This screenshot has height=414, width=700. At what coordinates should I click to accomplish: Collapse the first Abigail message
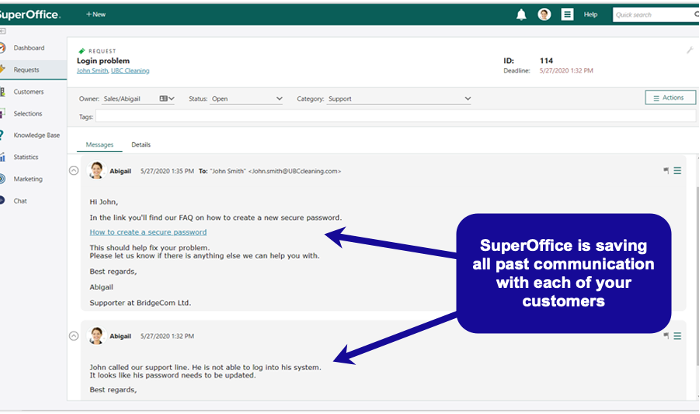point(73,171)
